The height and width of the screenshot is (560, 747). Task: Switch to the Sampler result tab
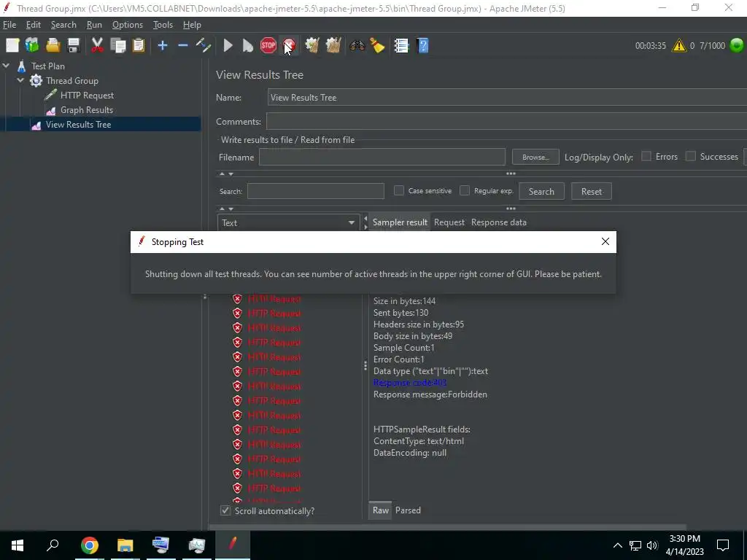(x=400, y=222)
